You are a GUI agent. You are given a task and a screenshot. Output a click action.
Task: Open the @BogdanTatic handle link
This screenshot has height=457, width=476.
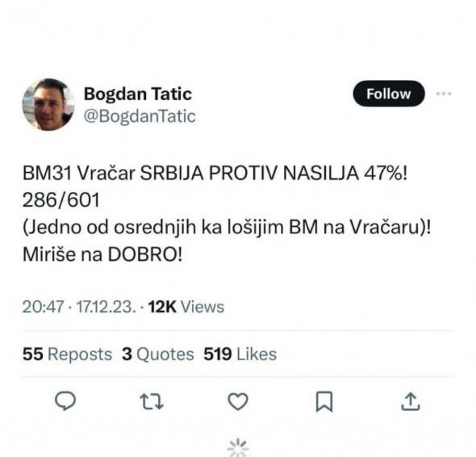(x=140, y=116)
